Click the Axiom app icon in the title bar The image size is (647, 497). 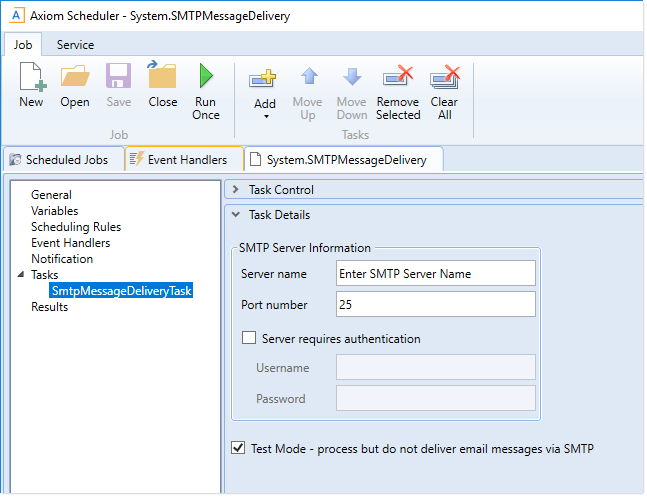16,16
